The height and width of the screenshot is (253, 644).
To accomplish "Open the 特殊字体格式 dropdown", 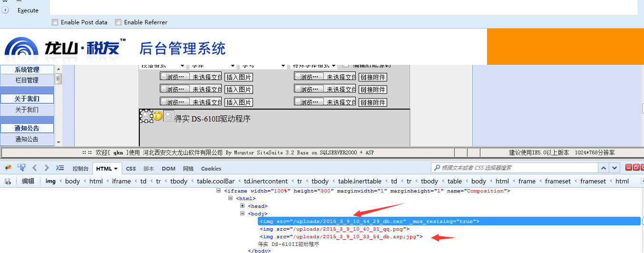I will click(x=314, y=66).
